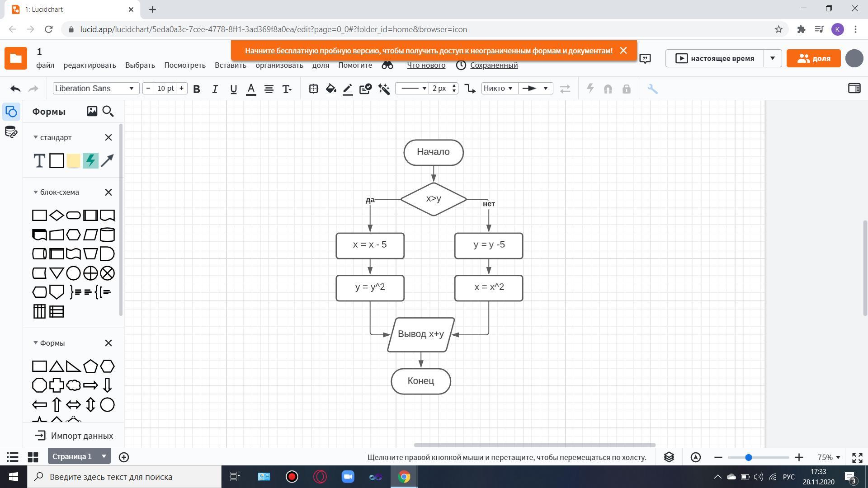868x488 pixels.
Task: Click the search shapes magnifier icon
Action: 108,111
